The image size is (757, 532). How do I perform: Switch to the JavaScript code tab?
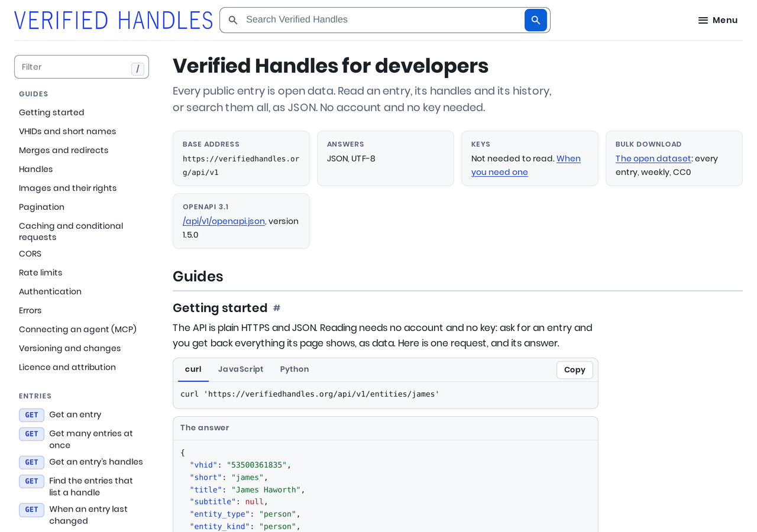click(x=241, y=369)
